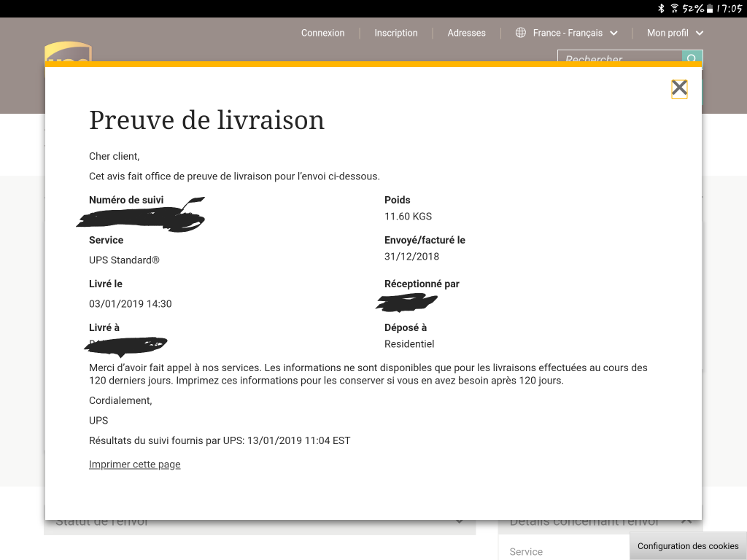Open the Adresses link

coord(466,33)
